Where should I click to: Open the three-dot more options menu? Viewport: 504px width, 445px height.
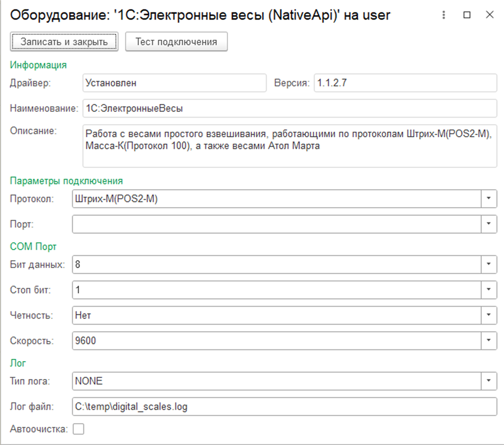pyautogui.click(x=444, y=15)
